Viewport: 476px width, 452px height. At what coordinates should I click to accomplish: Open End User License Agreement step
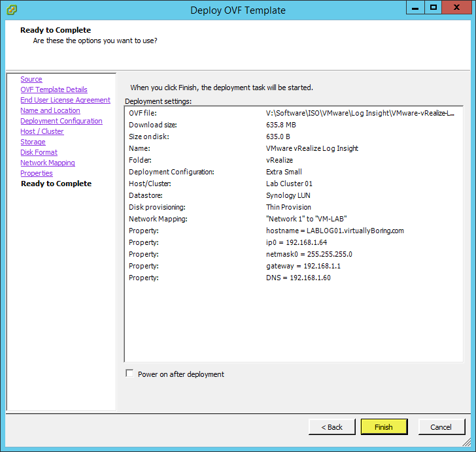(x=65, y=100)
